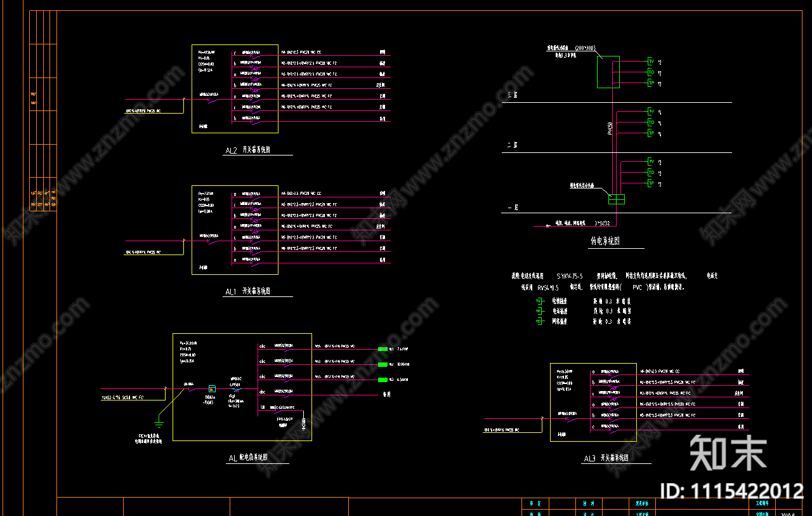Pick the second-floor TO outlet symbol
Viewport: 812px width, 516px height.
[650, 122]
